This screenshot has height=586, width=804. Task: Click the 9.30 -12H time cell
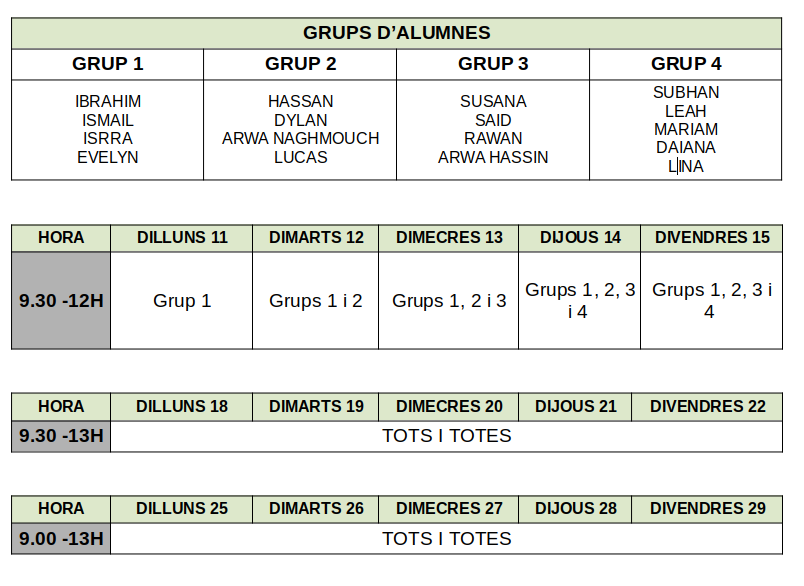(61, 300)
